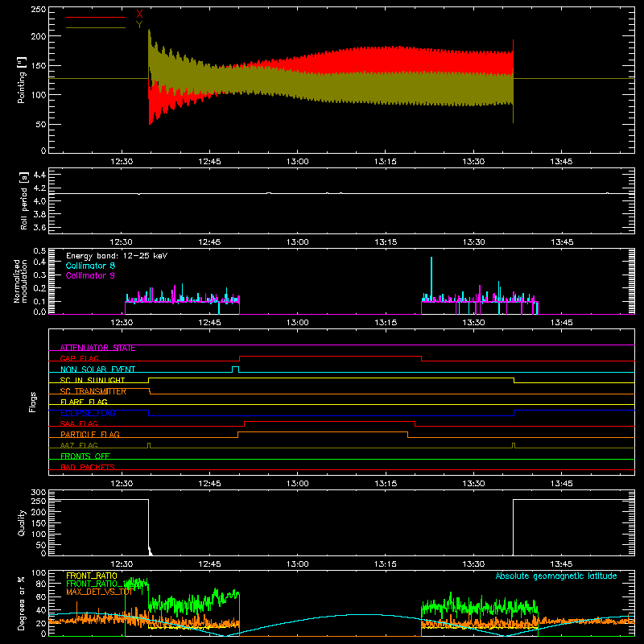The width and height of the screenshot is (644, 644).
Task: Click the 'Normalized modulation' axis title
Action: pos(20,281)
